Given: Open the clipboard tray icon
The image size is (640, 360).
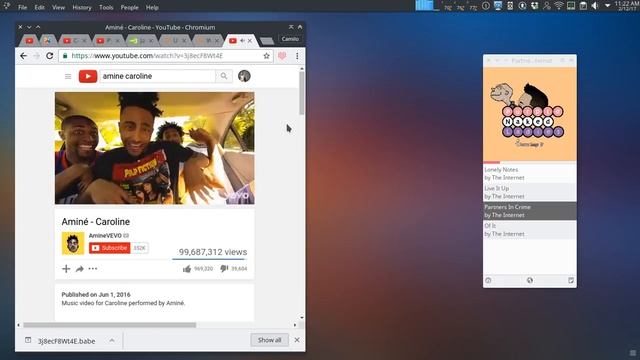Looking at the screenshot, I should pos(583,5).
